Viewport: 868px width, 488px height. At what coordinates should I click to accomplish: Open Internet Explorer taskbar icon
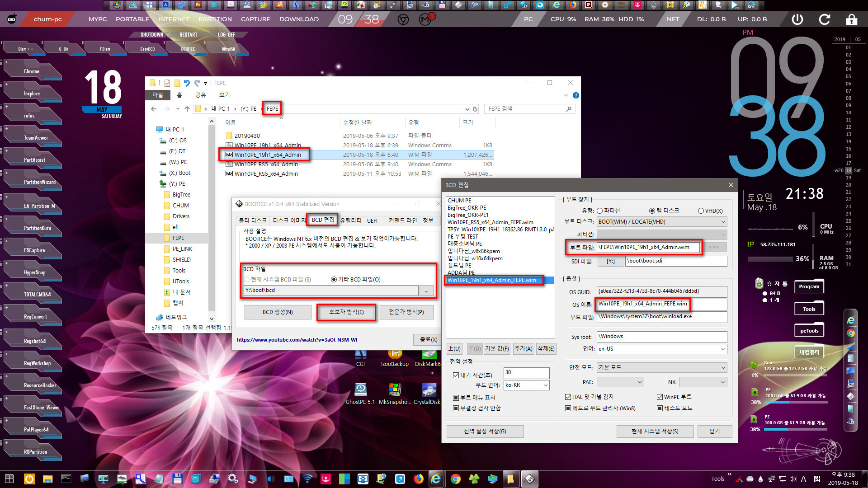pos(436,479)
